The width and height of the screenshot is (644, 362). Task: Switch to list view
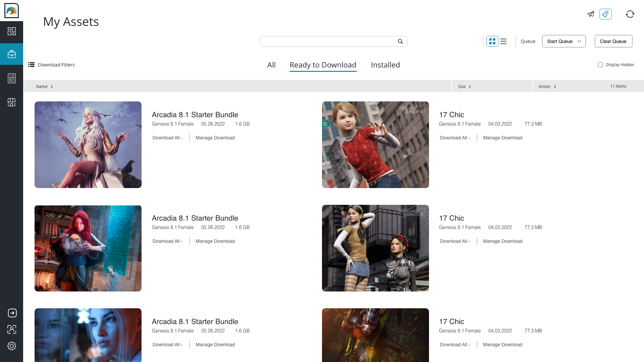point(503,41)
